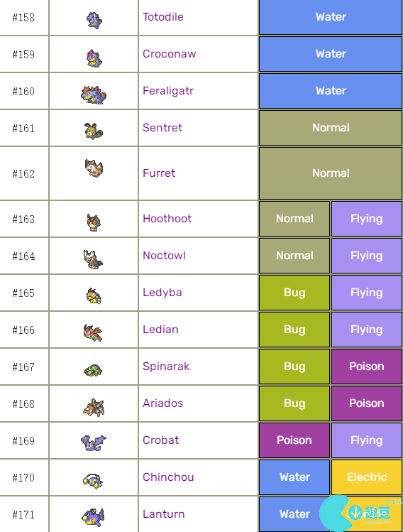Click the Totodile sprite icon
This screenshot has width=403, height=532.
(x=94, y=21)
